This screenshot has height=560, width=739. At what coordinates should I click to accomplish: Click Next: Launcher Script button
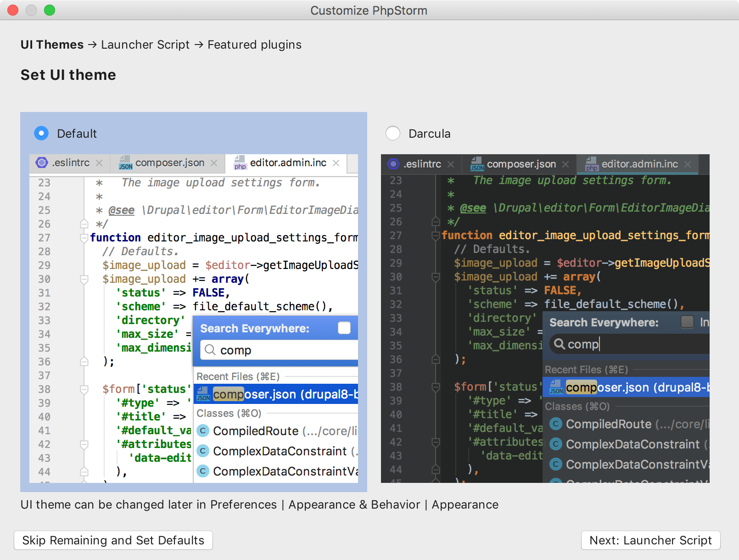(x=650, y=540)
